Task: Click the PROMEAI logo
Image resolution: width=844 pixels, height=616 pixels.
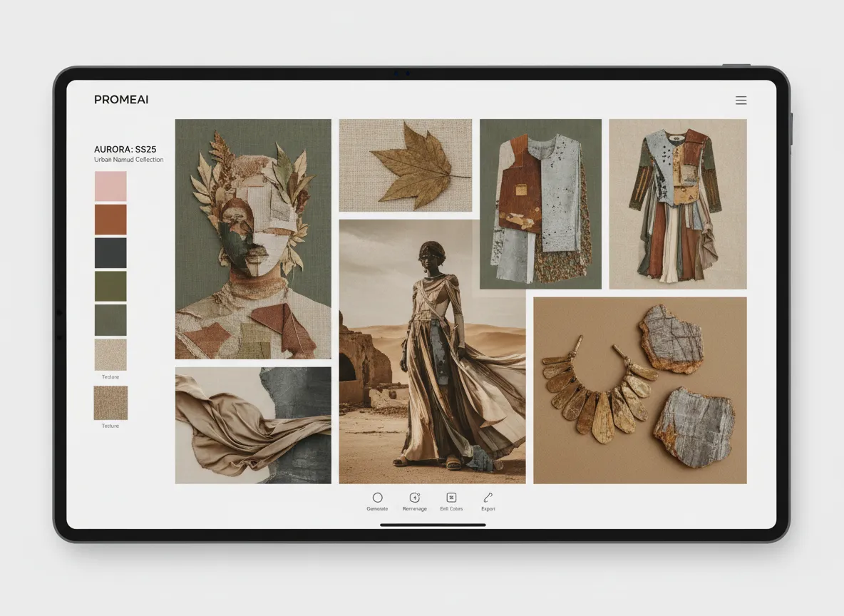Action: click(120, 99)
